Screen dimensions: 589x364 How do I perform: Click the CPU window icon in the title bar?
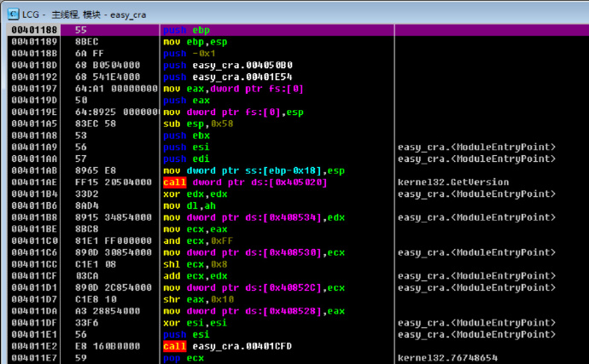[x=13, y=14]
